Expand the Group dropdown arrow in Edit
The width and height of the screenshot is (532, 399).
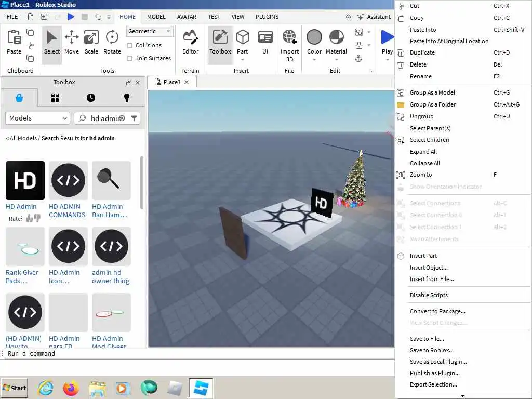click(369, 32)
